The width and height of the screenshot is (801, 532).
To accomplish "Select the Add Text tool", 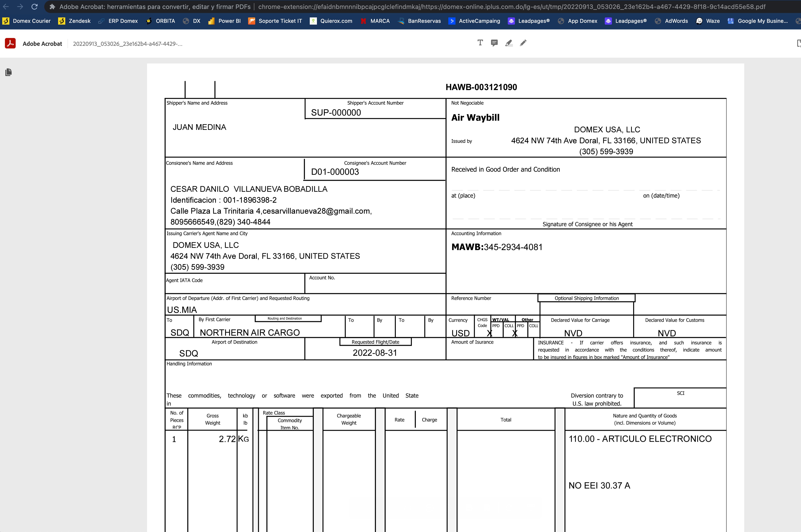I will click(480, 43).
